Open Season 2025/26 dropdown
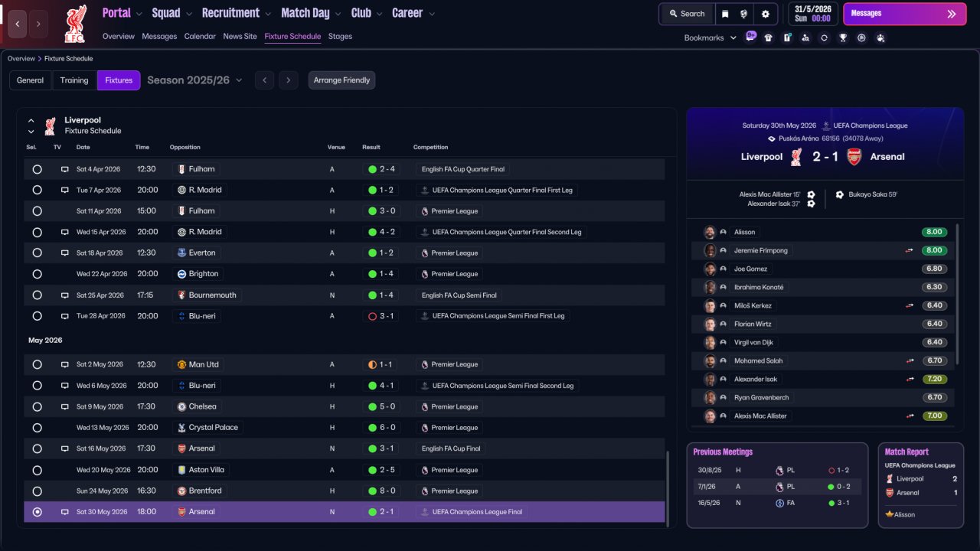Viewport: 980px width, 551px height. click(x=194, y=80)
